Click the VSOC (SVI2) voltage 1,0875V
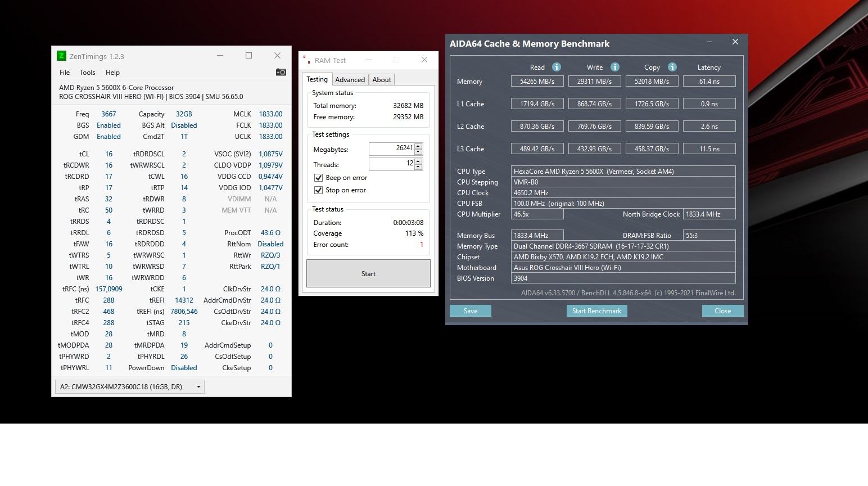Screen dimensions: 868x486 270,154
